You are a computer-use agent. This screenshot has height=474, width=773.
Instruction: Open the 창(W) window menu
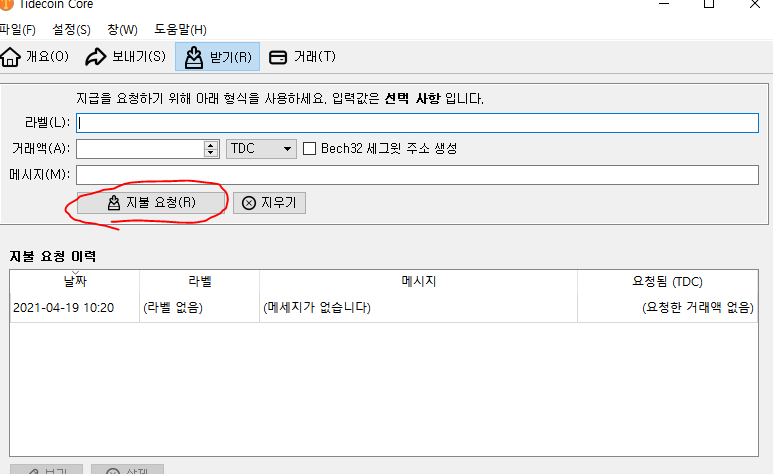[x=122, y=30]
